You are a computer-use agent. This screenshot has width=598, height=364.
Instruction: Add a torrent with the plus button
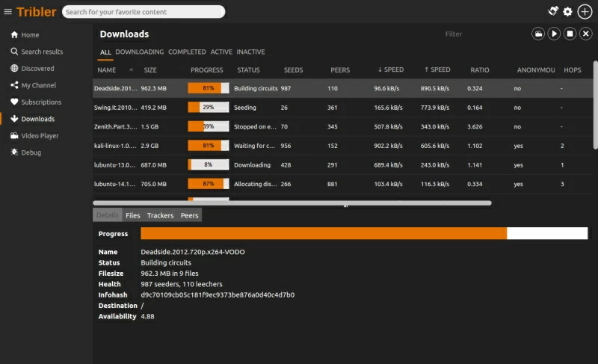click(585, 12)
